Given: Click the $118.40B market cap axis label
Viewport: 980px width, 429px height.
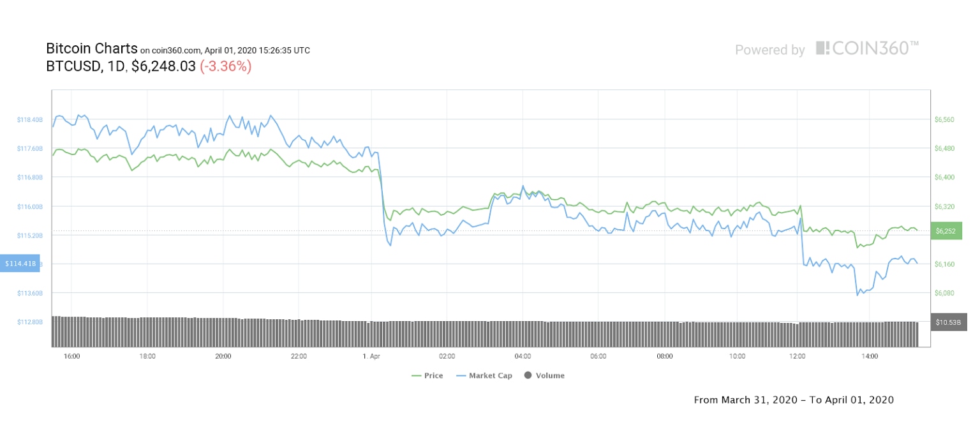Looking at the screenshot, I should (x=31, y=119).
